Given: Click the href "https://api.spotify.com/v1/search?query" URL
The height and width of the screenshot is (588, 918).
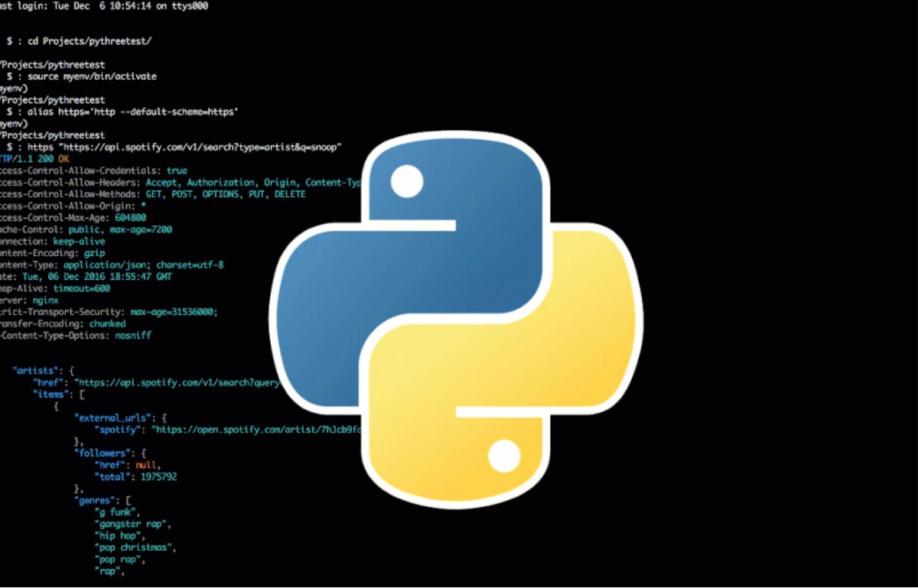Looking at the screenshot, I should [177, 382].
